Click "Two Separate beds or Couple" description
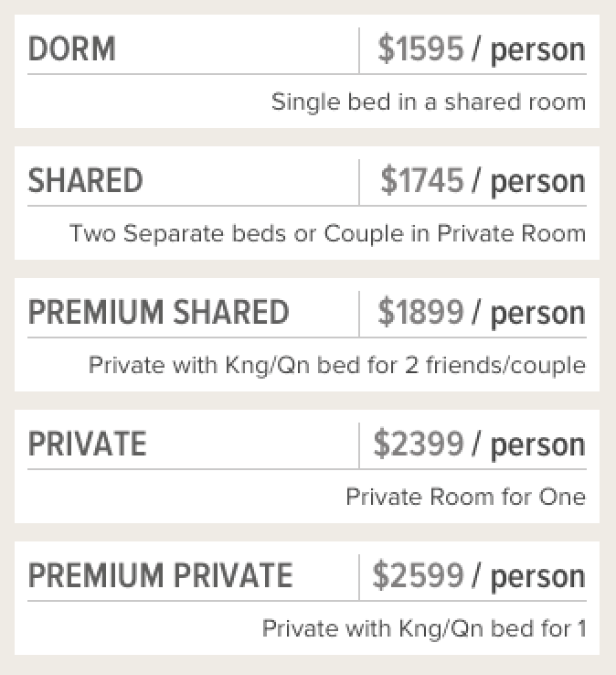Viewport: 616px width, 675px height. click(327, 233)
